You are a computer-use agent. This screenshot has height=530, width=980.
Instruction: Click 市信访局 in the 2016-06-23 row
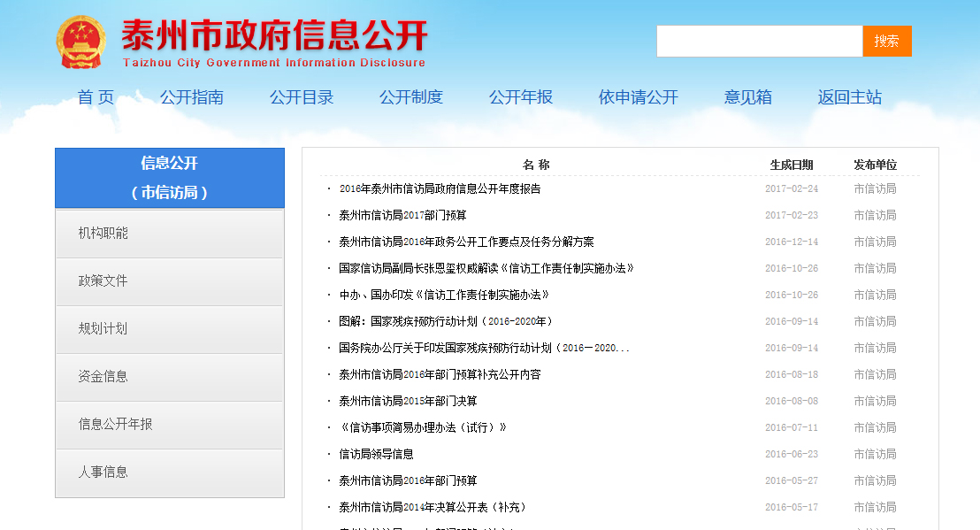point(875,455)
